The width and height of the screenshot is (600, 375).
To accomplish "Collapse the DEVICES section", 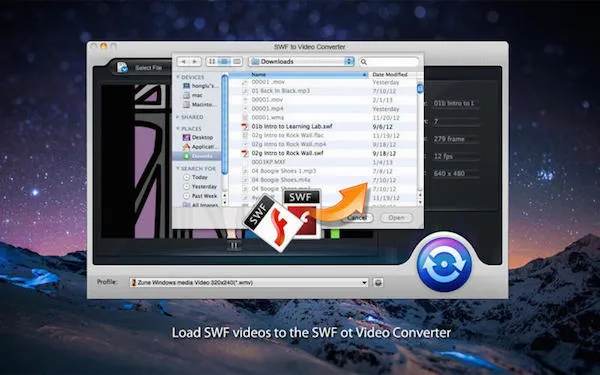I will [178, 77].
